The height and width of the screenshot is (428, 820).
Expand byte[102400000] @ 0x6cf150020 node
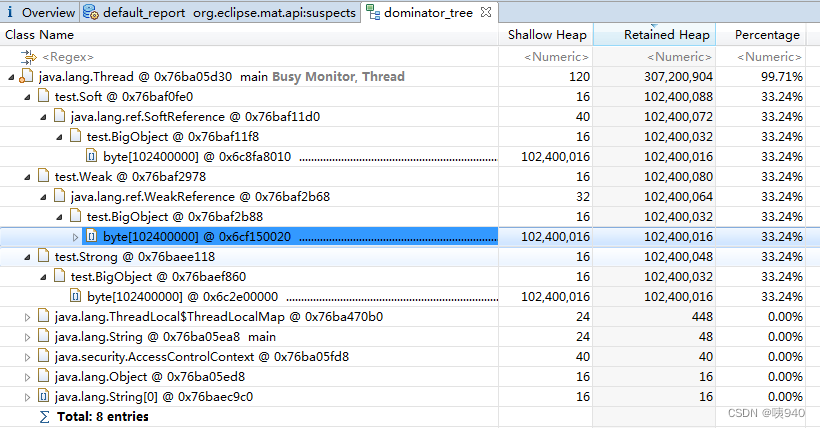(x=75, y=237)
